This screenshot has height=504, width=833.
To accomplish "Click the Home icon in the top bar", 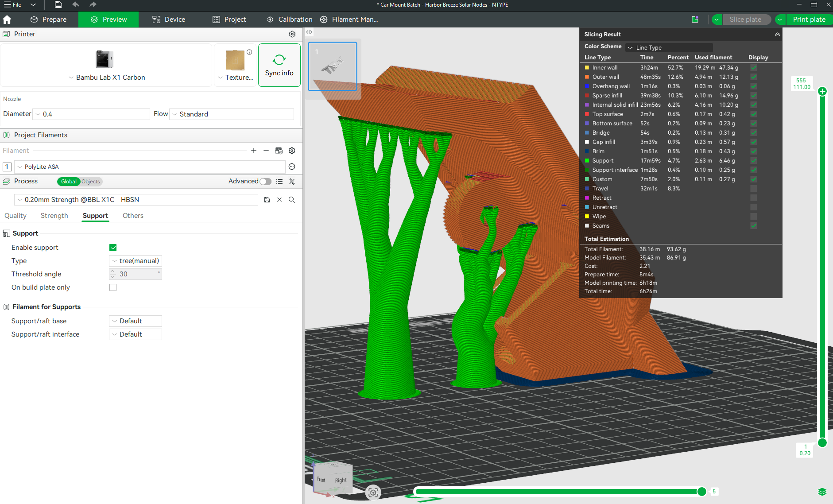I will pos(7,19).
